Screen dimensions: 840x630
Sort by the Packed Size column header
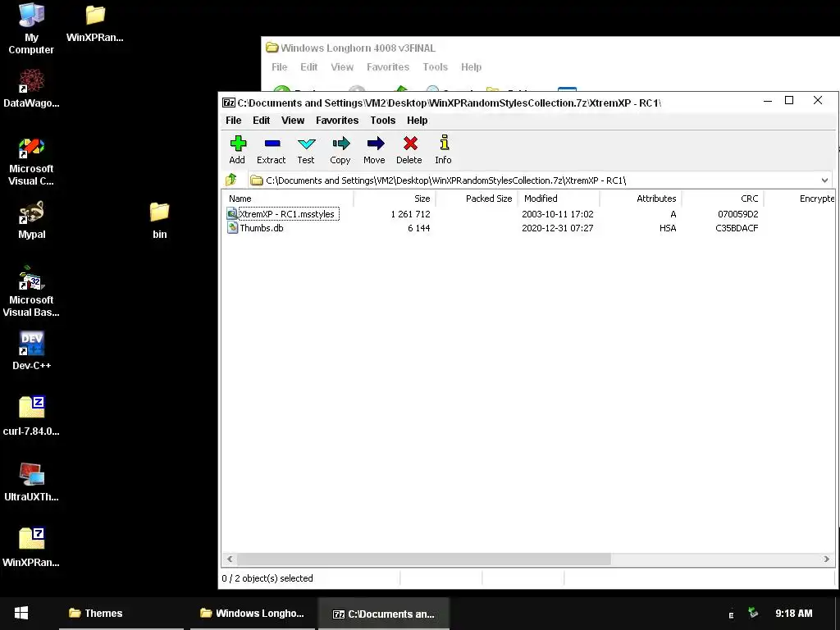pos(477,199)
